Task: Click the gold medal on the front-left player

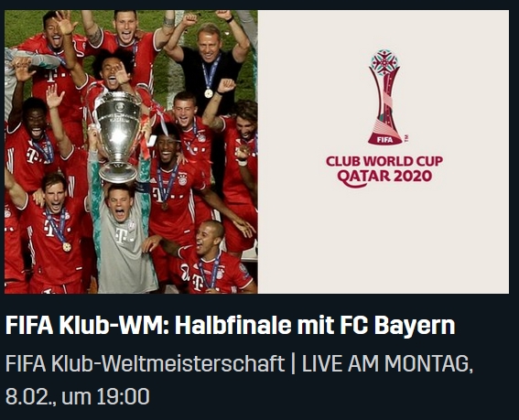Action: pyautogui.click(x=67, y=246)
